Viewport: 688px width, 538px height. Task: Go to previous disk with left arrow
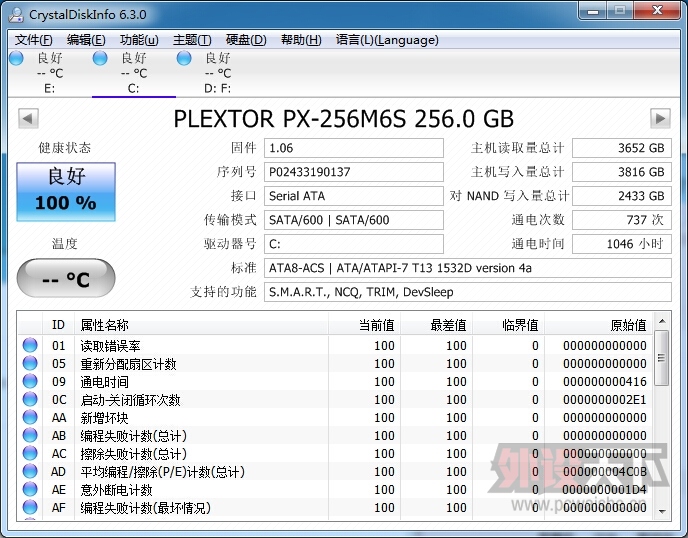[x=27, y=119]
